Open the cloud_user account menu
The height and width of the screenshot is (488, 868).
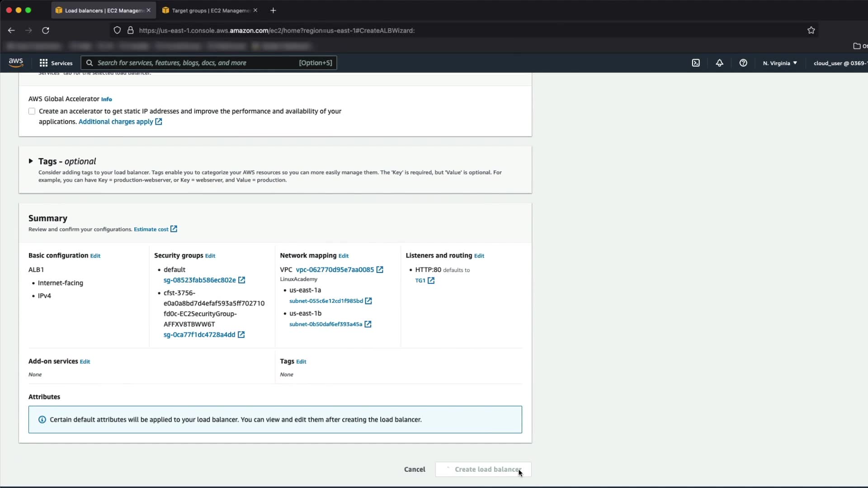pyautogui.click(x=840, y=63)
